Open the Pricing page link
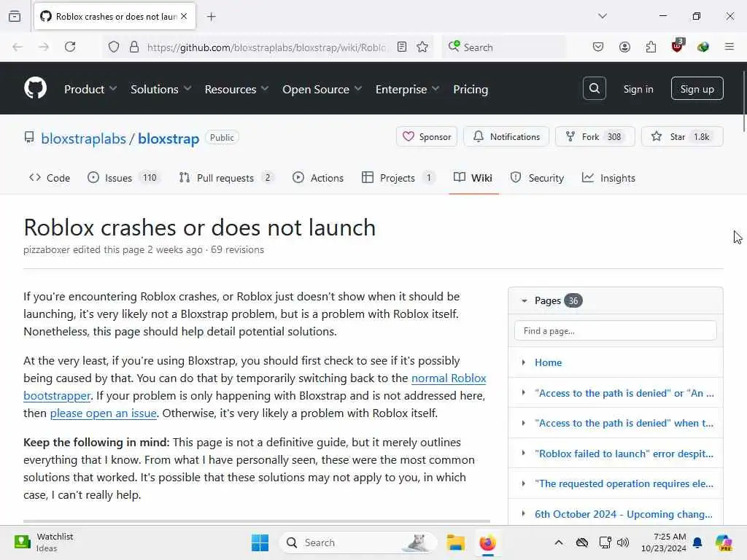The image size is (747, 560). coord(471,89)
